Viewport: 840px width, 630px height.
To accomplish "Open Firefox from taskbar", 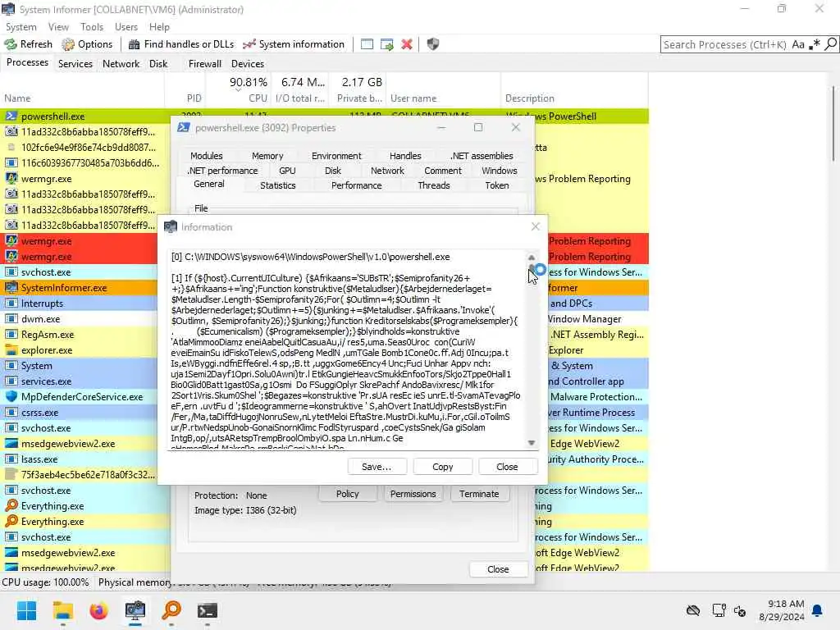I will tap(98, 610).
